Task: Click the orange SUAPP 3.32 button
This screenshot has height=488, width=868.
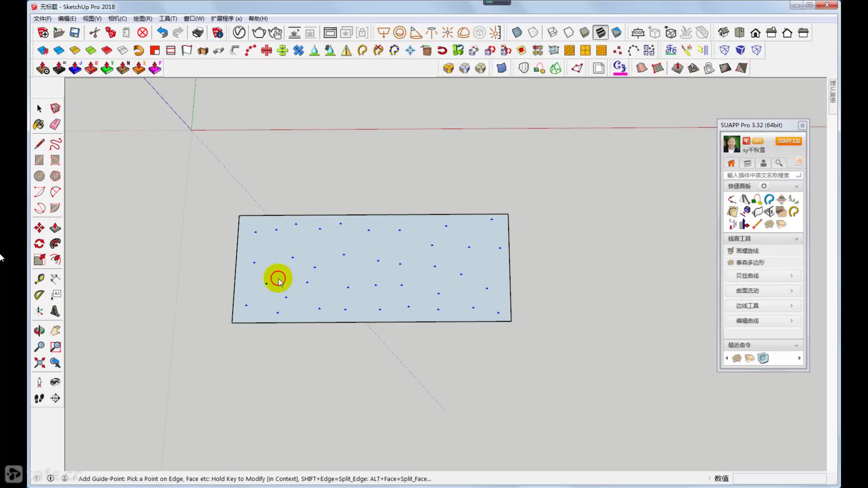Action: tap(789, 141)
